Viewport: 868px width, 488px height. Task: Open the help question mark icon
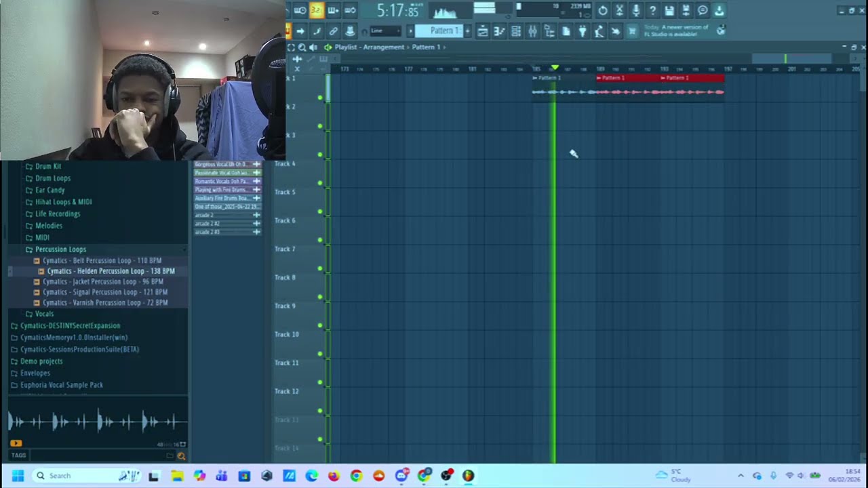click(652, 11)
